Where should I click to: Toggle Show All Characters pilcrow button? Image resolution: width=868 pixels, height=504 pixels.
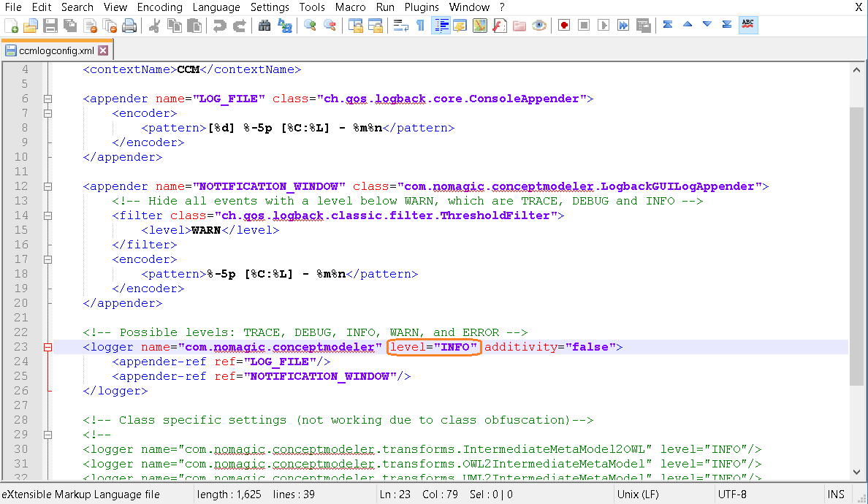(x=420, y=26)
